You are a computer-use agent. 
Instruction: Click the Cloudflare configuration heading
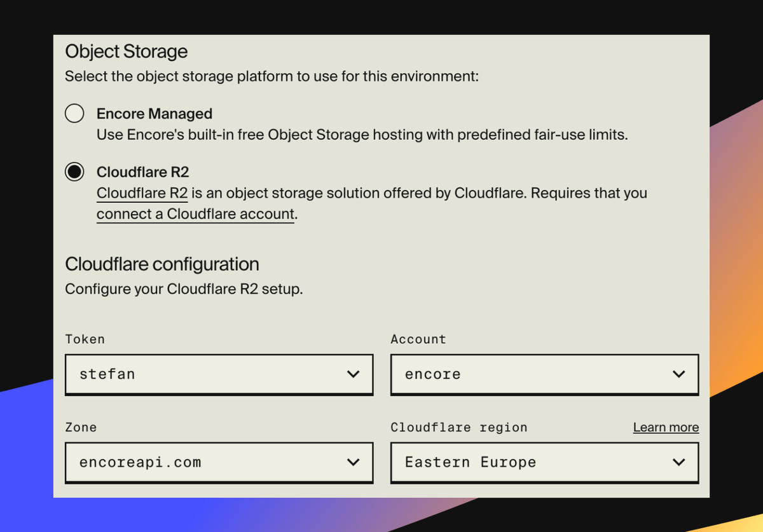click(162, 264)
